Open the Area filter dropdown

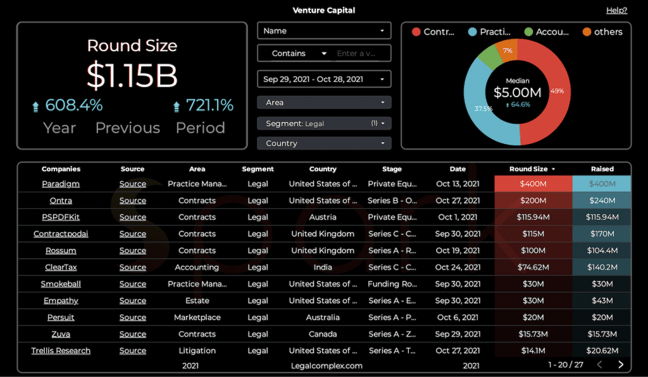pos(324,102)
